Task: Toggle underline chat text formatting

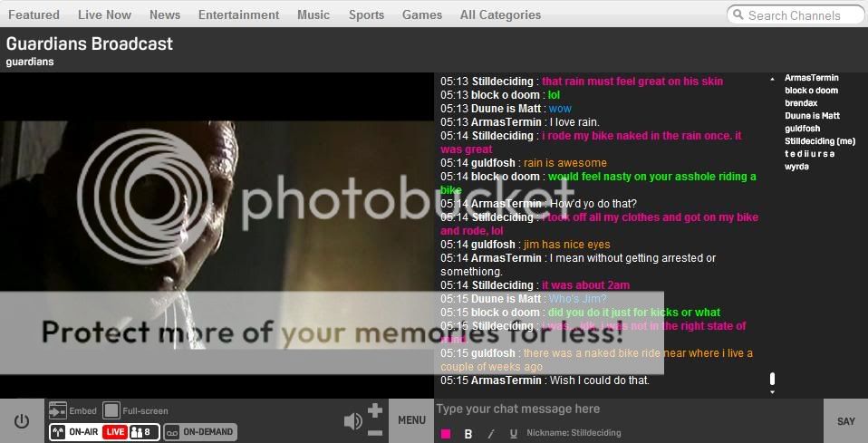Action: click(x=514, y=434)
